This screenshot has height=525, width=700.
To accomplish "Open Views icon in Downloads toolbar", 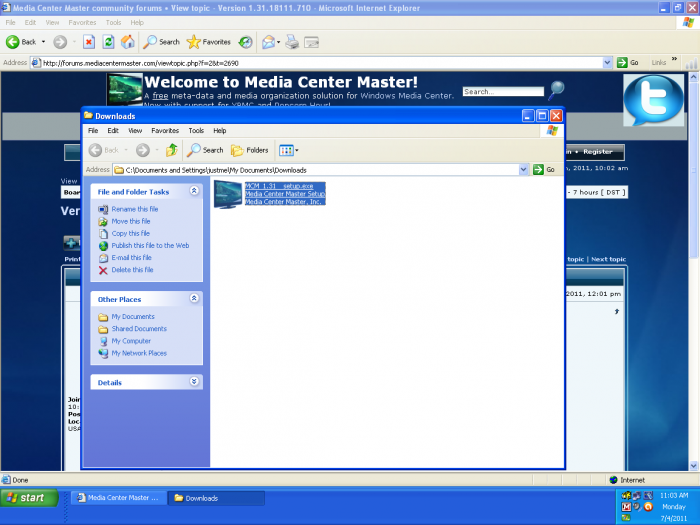I will click(288, 150).
